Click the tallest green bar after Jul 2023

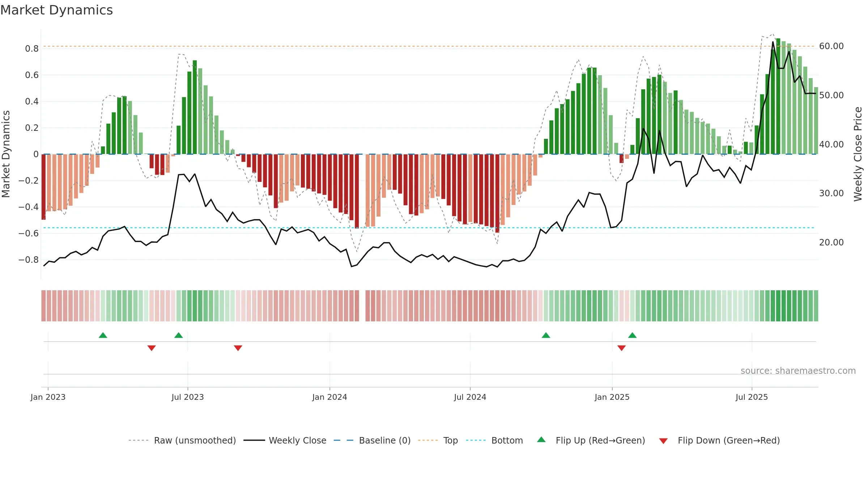[x=195, y=107]
